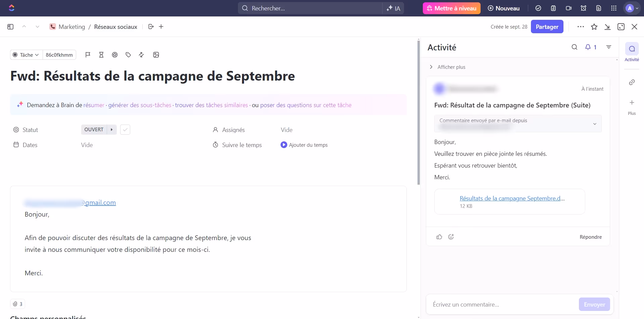Toggle the left sidebar panel

tap(10, 27)
